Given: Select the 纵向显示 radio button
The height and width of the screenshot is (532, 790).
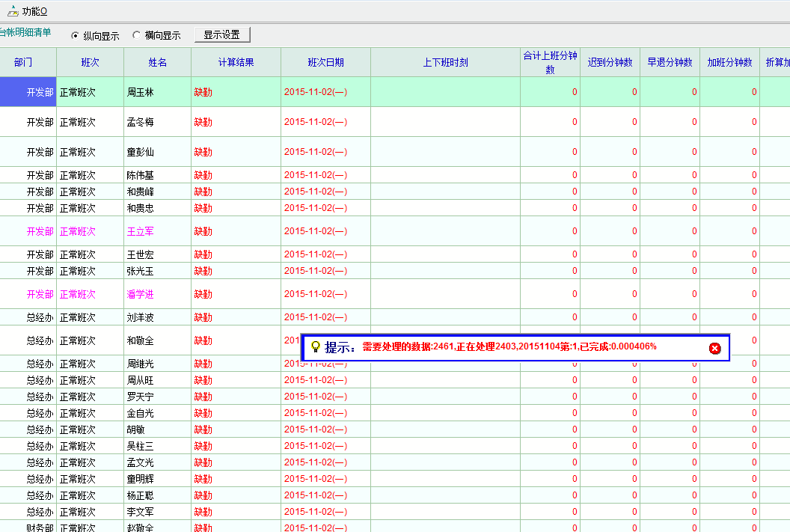Looking at the screenshot, I should [x=75, y=35].
